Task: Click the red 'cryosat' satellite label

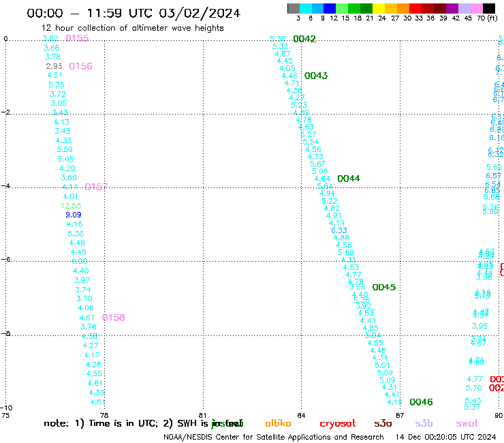Action: click(338, 424)
